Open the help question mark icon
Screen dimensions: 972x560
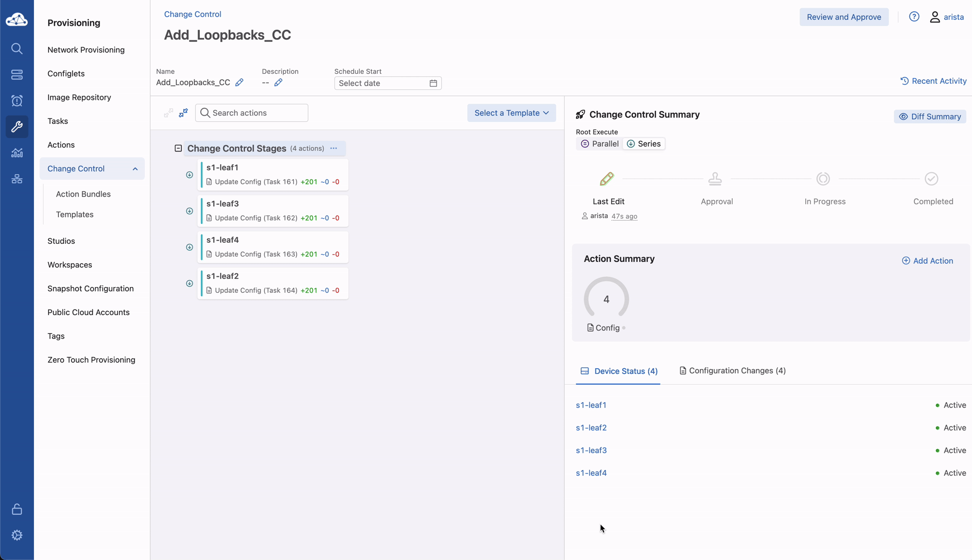point(914,17)
